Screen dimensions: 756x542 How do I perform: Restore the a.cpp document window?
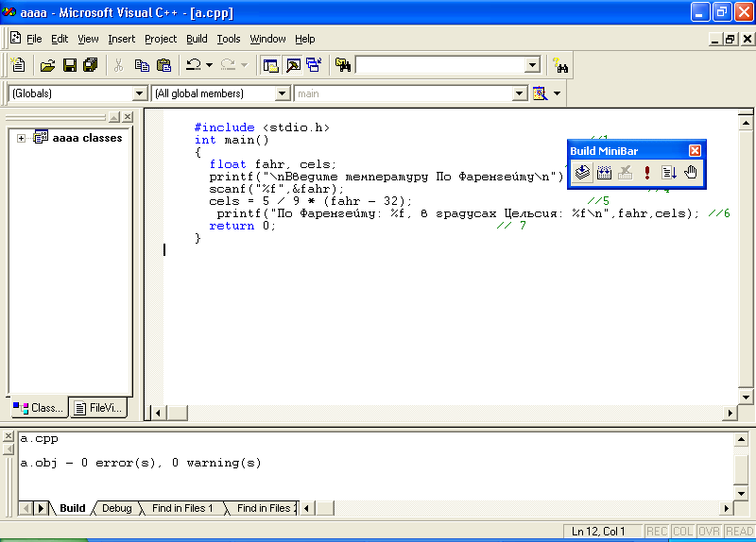coord(730,39)
